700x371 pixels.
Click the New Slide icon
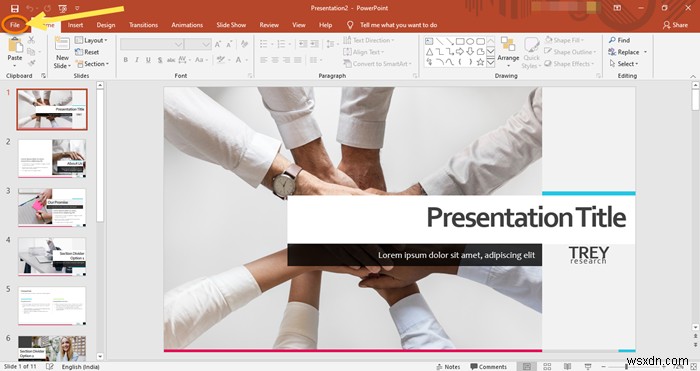(62, 45)
